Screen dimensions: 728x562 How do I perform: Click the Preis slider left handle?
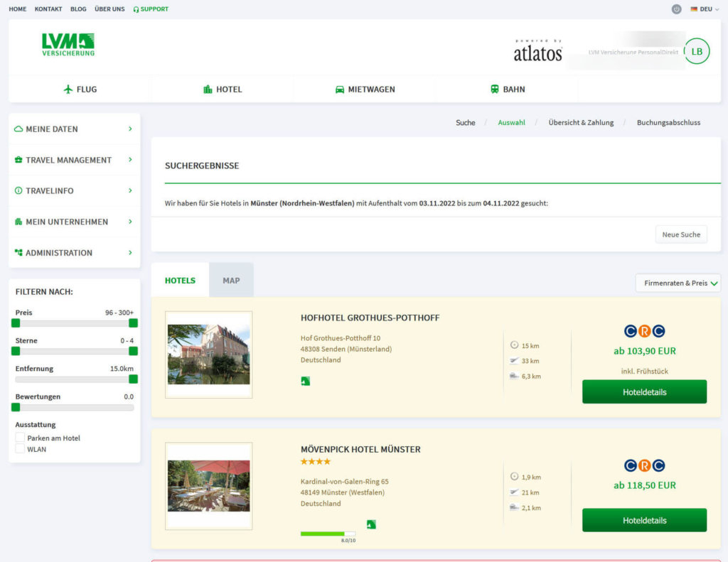click(x=16, y=323)
